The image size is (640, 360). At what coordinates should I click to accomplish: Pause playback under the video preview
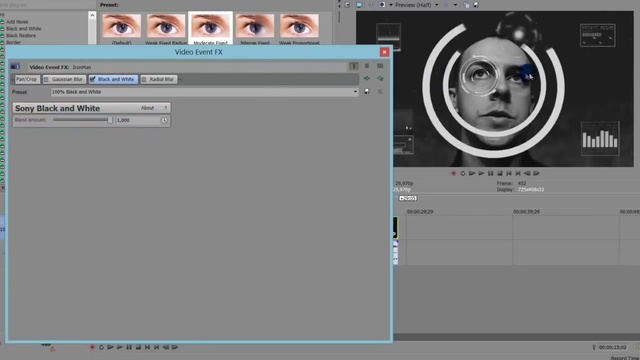tap(491, 173)
